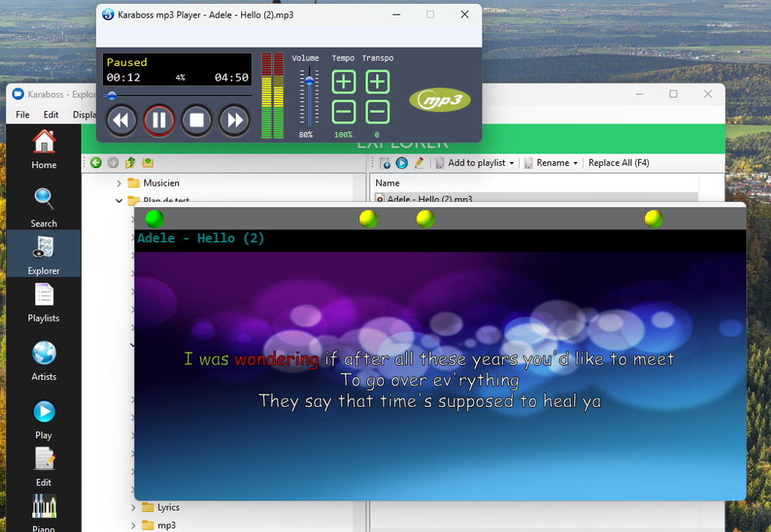The image size is (771, 532).
Task: Click the Rename button
Action: pos(547,163)
